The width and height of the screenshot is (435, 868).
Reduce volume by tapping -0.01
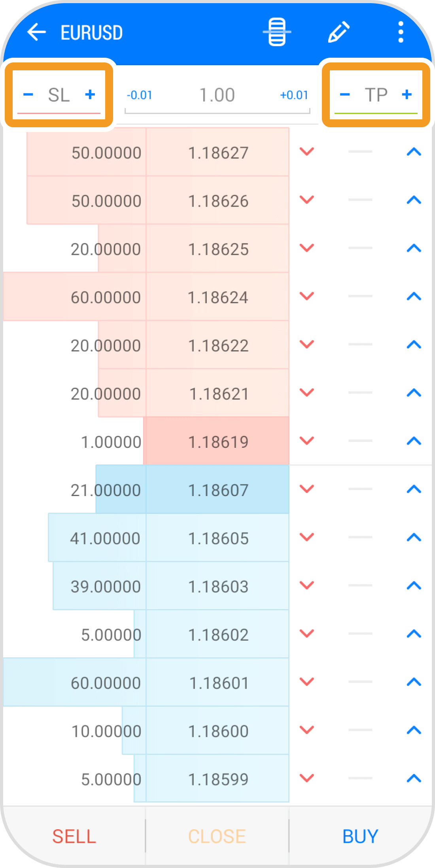point(139,95)
